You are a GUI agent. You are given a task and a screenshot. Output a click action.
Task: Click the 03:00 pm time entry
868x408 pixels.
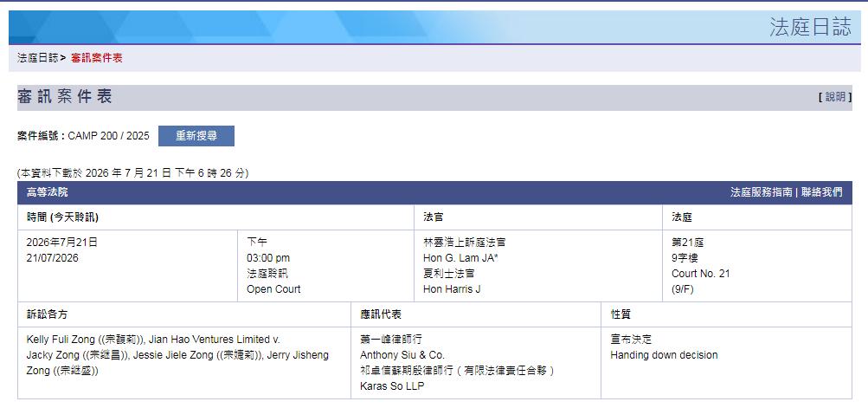coord(268,258)
